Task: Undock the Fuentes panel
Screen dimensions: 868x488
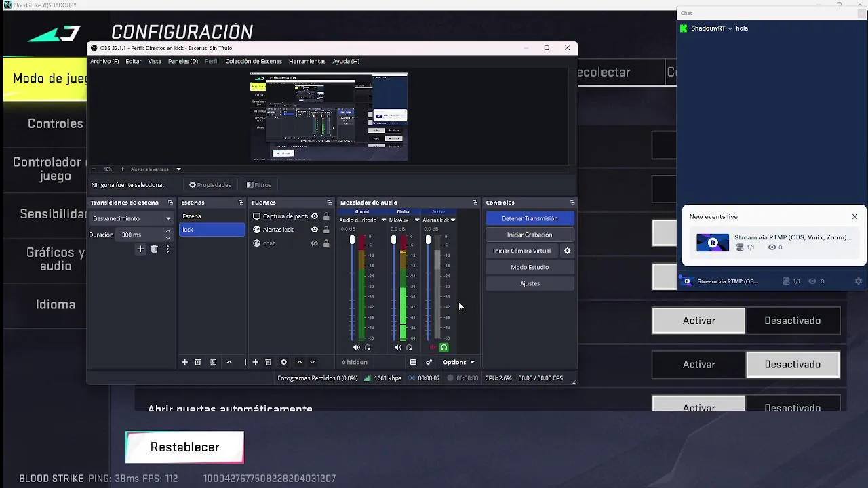Action: (x=330, y=203)
